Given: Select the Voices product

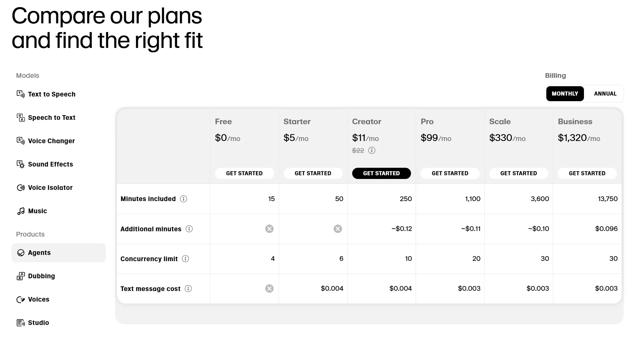Looking at the screenshot, I should click(x=39, y=299).
